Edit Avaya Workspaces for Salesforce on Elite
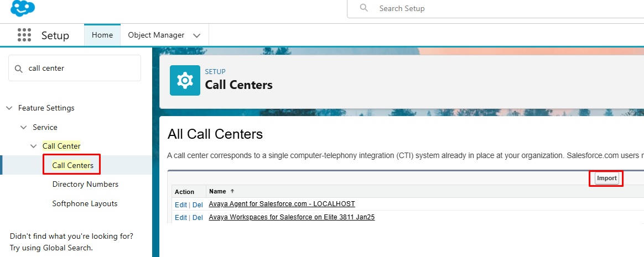This screenshot has width=644, height=257. (181, 218)
